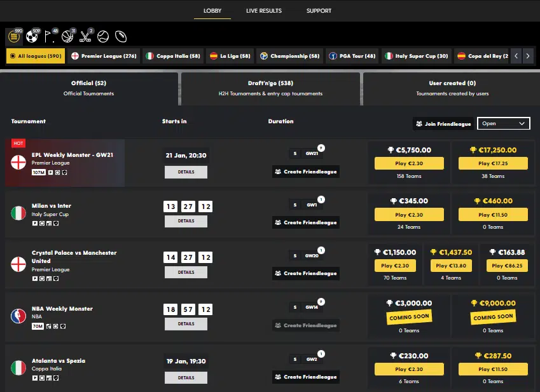Open the LIVE RESULTS menu item
Viewport: 540px width, 392px height.
pyautogui.click(x=263, y=10)
